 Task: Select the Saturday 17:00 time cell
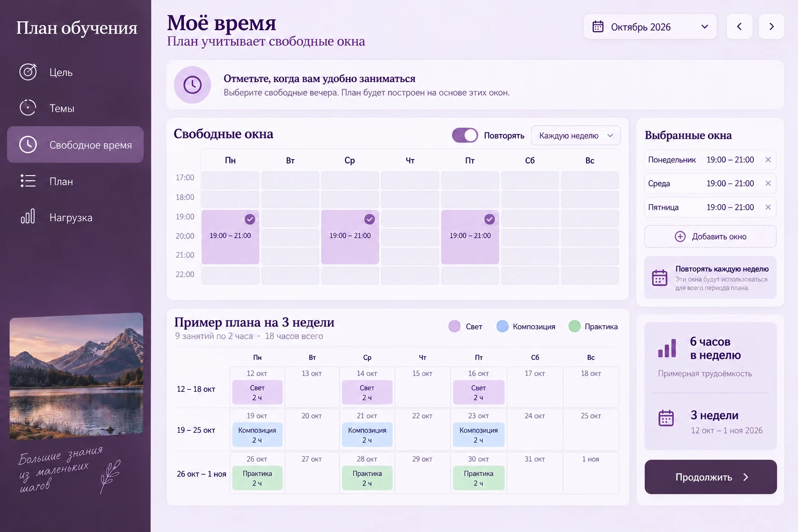[x=530, y=180]
